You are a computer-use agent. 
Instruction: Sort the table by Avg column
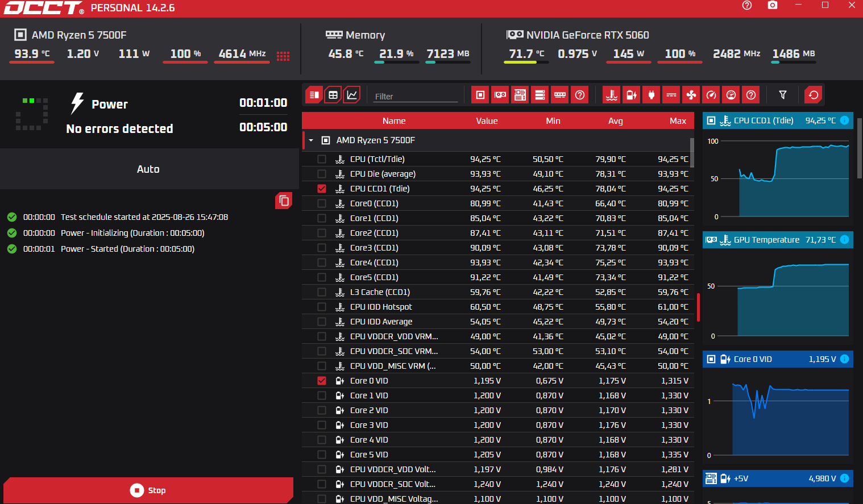(x=616, y=120)
